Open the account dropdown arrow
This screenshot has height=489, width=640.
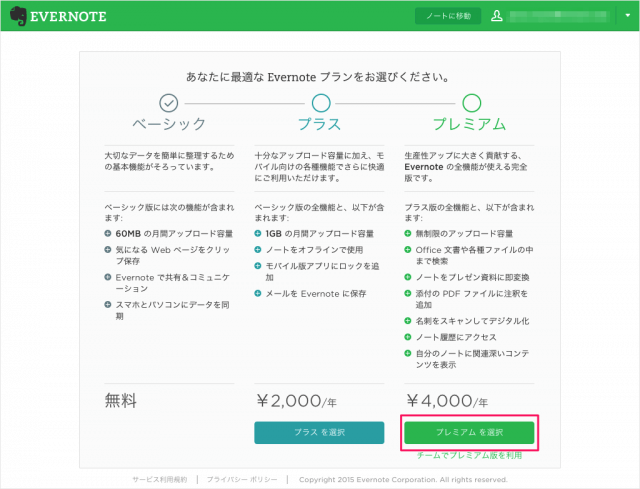628,18
